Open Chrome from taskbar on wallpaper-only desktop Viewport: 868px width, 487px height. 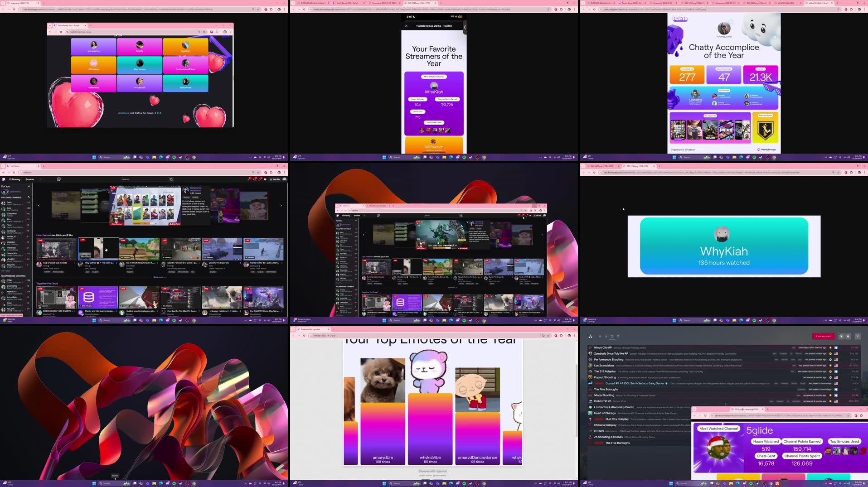(194, 483)
